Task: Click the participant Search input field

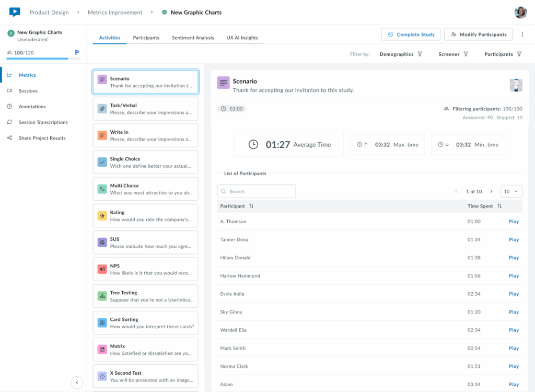Action: pyautogui.click(x=257, y=191)
